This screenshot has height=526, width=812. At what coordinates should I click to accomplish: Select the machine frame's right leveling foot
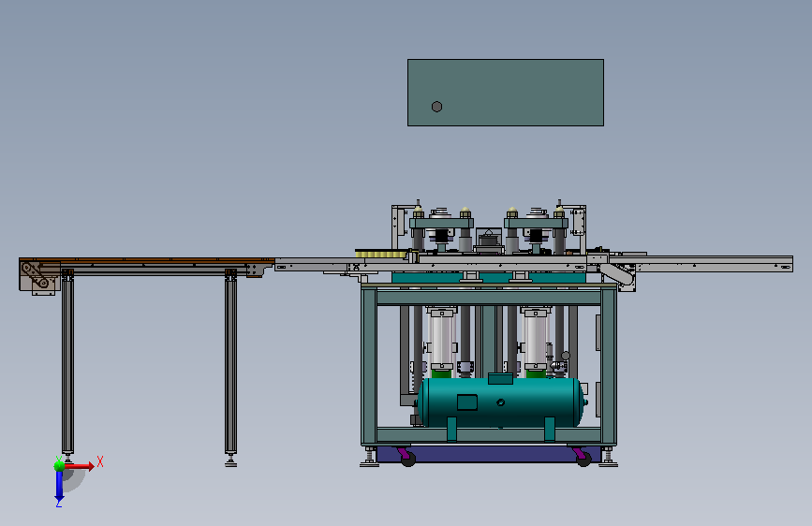tap(608, 459)
